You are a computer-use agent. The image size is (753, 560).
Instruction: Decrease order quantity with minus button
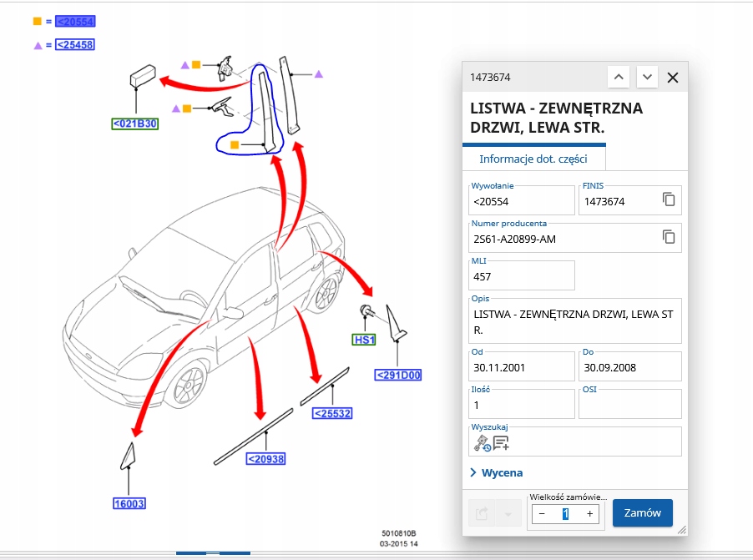(x=542, y=514)
